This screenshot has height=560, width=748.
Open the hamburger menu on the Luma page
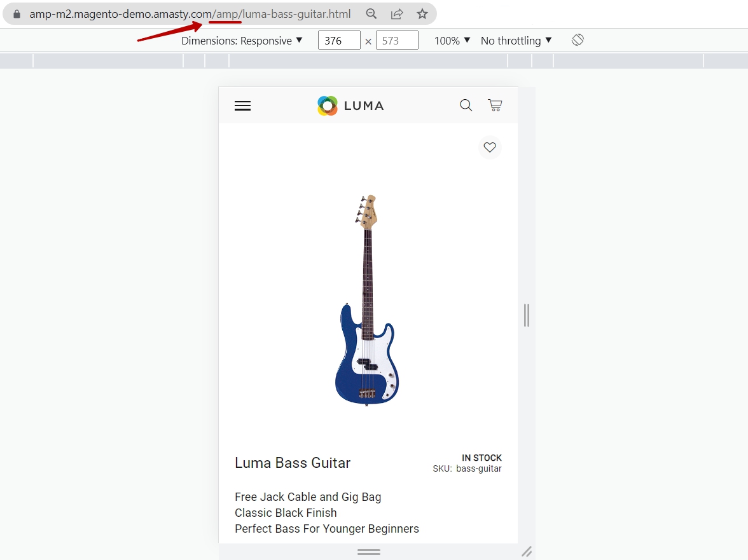coord(243,106)
